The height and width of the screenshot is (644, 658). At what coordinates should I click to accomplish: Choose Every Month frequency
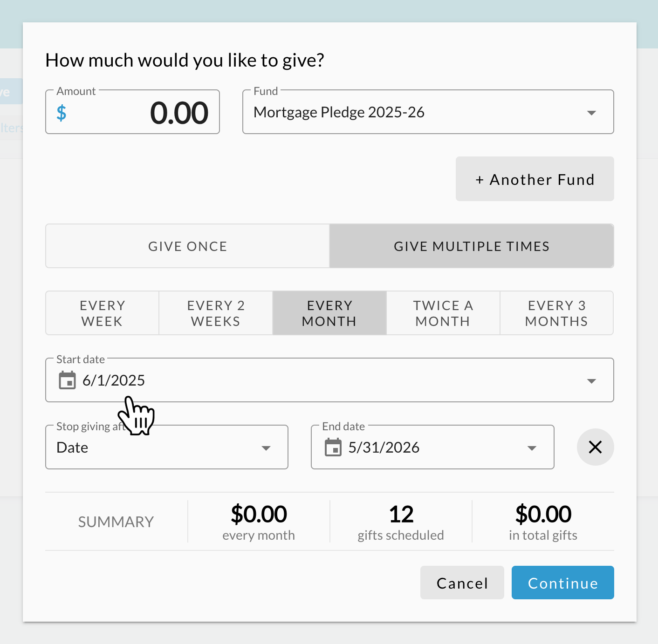[x=329, y=313]
